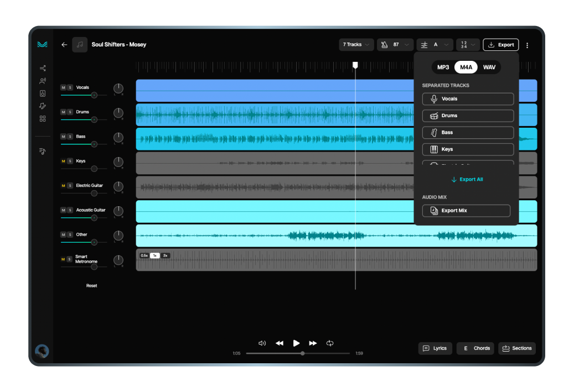Image resolution: width=574 pixels, height=392 pixels.
Task: Fast forward the track
Action: (313, 343)
